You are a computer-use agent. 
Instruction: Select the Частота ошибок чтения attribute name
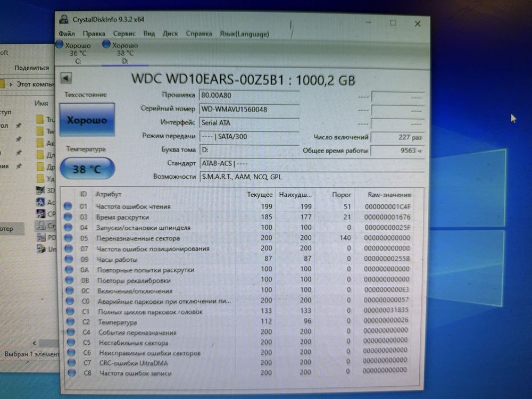(134, 206)
